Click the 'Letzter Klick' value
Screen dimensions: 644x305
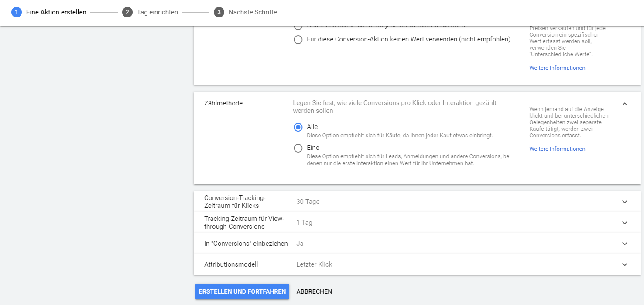pyautogui.click(x=314, y=264)
